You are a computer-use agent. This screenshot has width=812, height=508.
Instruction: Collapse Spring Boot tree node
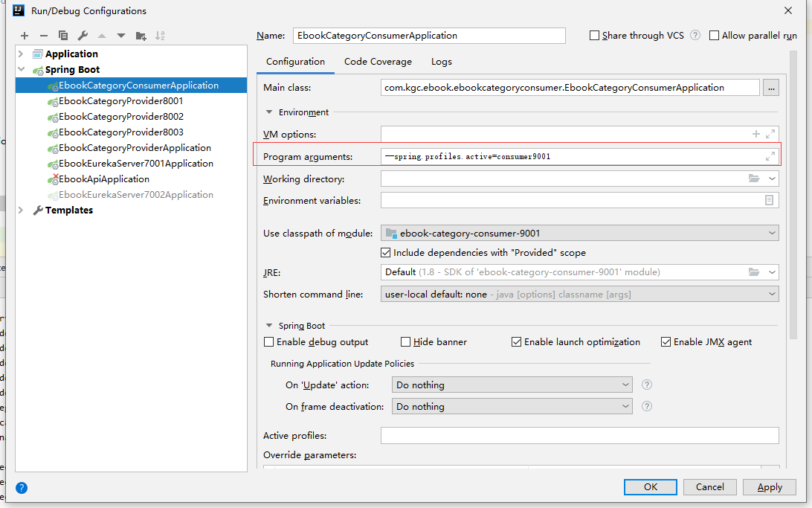(22, 69)
